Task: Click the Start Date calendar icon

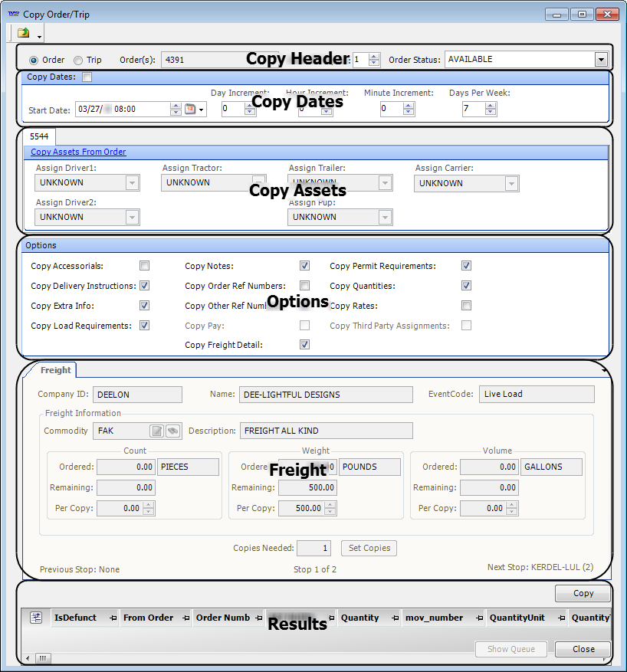Action: (x=190, y=110)
